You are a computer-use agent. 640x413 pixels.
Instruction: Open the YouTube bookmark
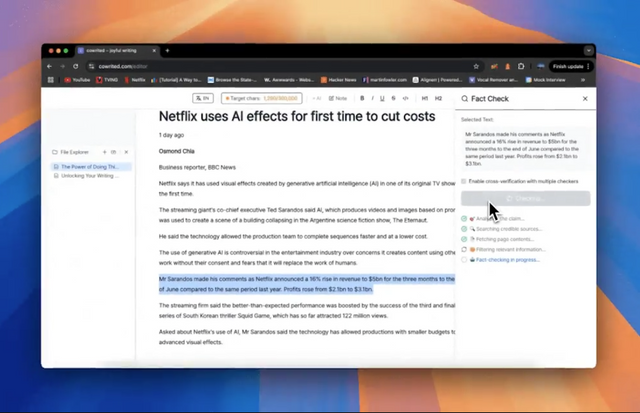tap(77, 80)
